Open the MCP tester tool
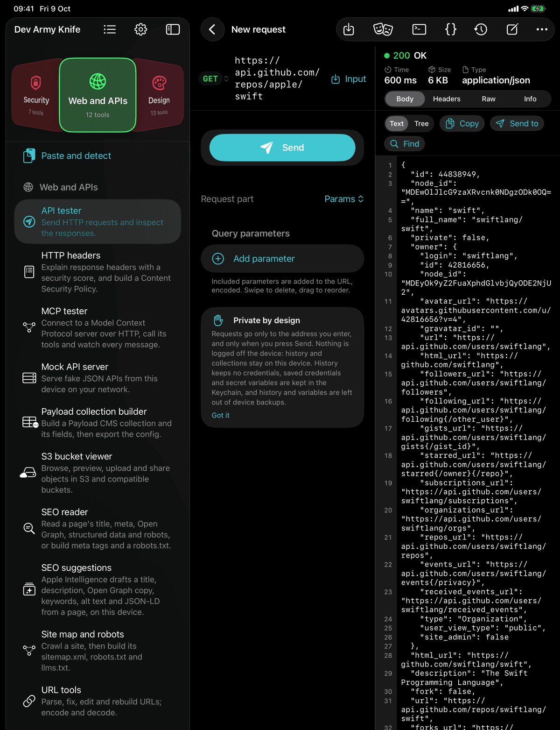 pyautogui.click(x=98, y=327)
